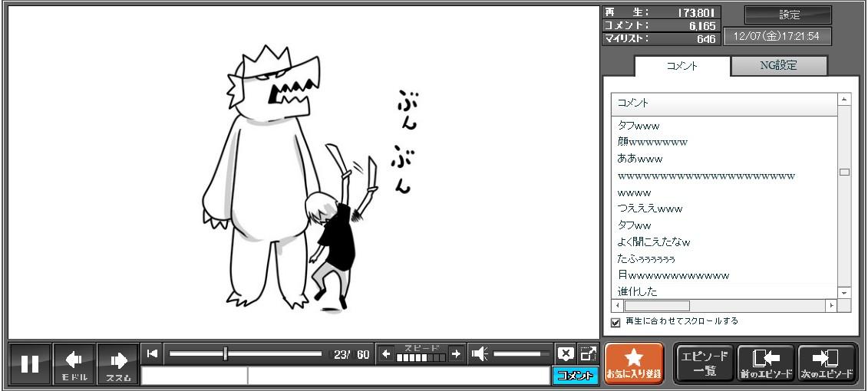Hide comments overlay with X icon
Viewport: 868px width, 391px height.
[x=566, y=353]
